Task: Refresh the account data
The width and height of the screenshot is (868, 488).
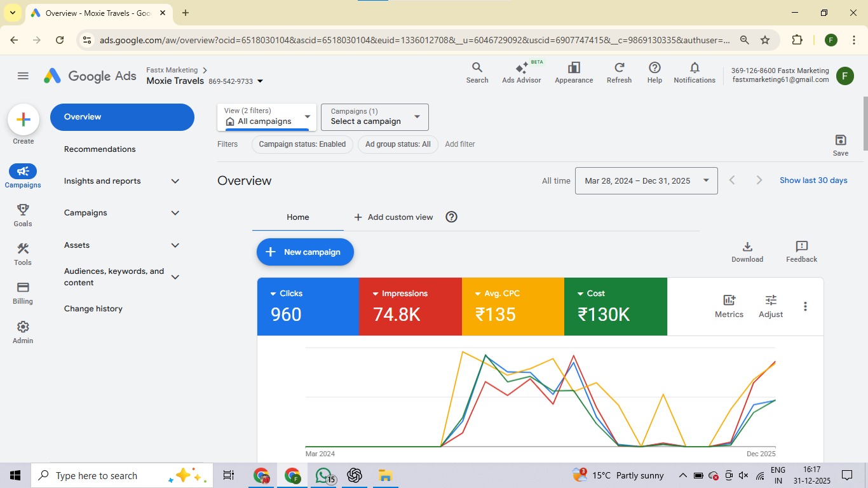Action: (618, 71)
